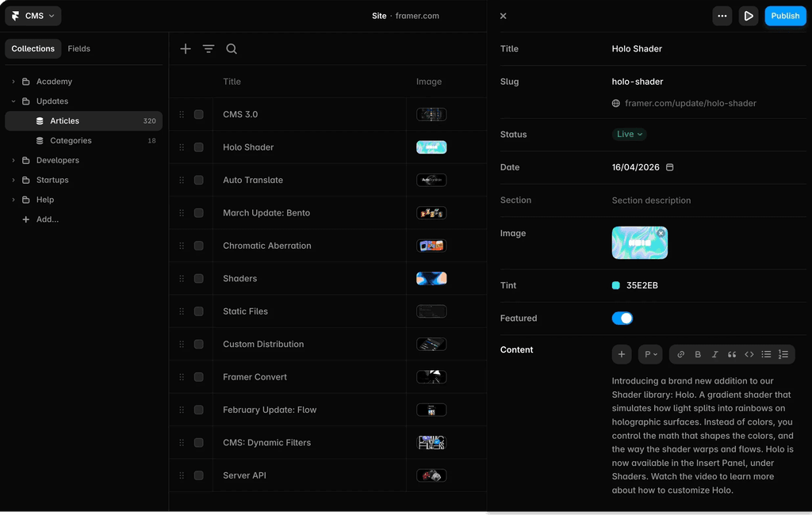Image resolution: width=812 pixels, height=515 pixels.
Task: Click Add... to create a collection
Action: coord(47,219)
